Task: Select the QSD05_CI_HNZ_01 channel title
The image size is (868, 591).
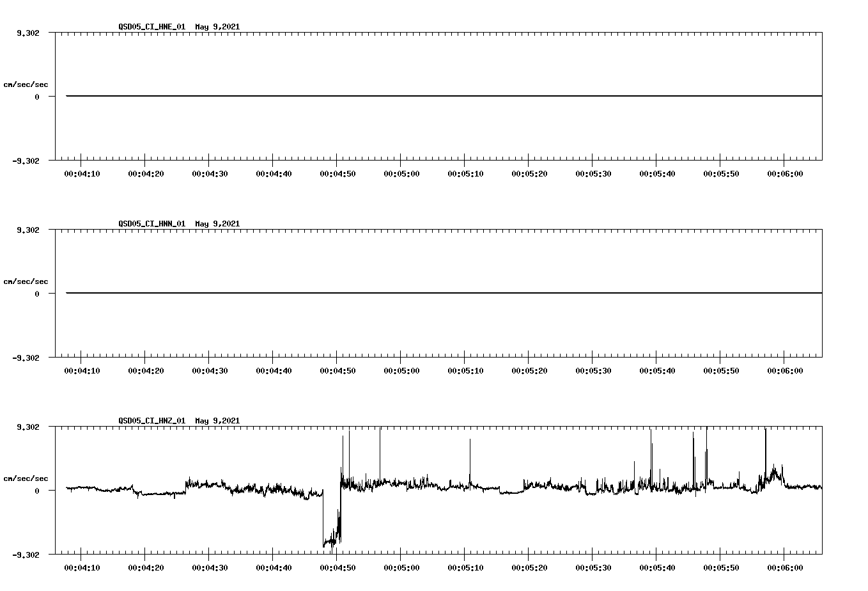Action: (x=151, y=421)
